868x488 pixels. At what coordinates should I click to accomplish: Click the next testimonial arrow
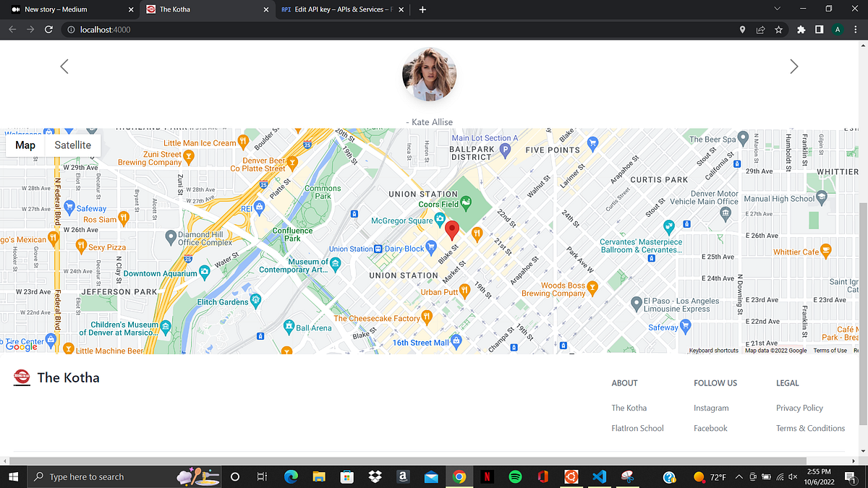coord(793,66)
